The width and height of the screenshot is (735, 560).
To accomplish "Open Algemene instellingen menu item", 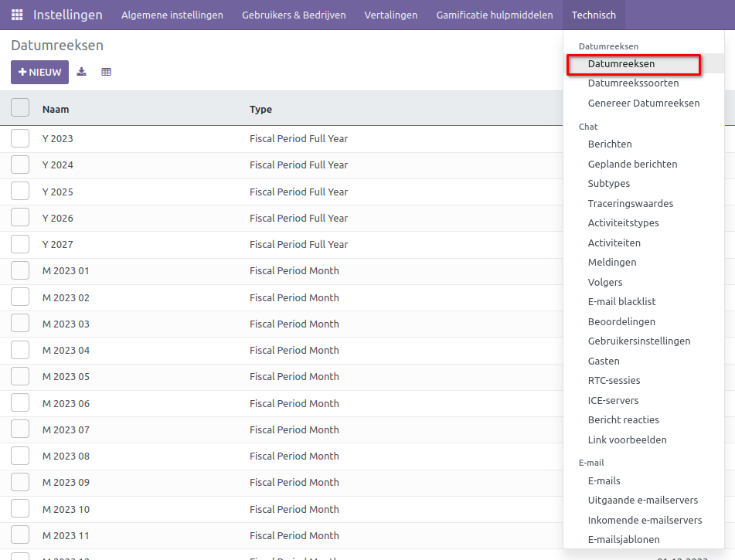I will [172, 15].
